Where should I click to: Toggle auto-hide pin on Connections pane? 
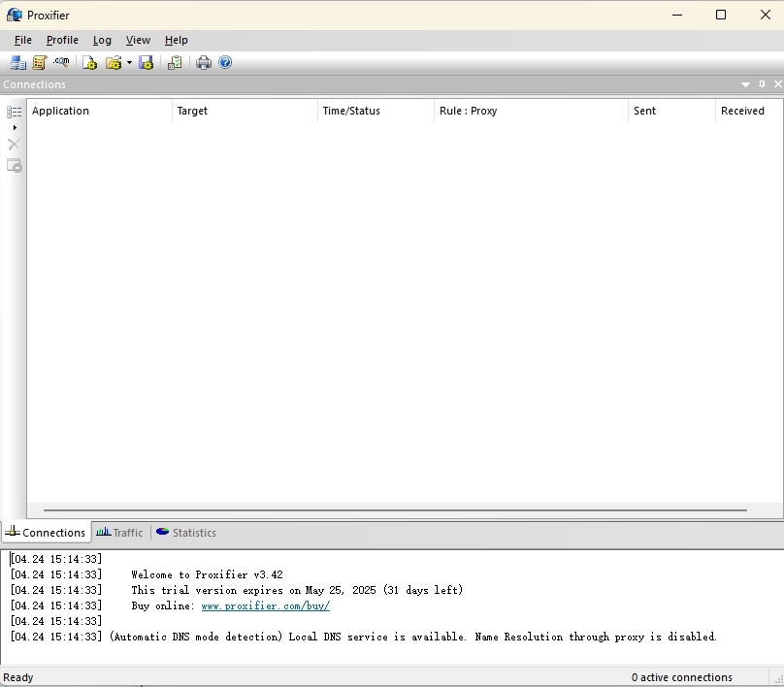click(762, 84)
